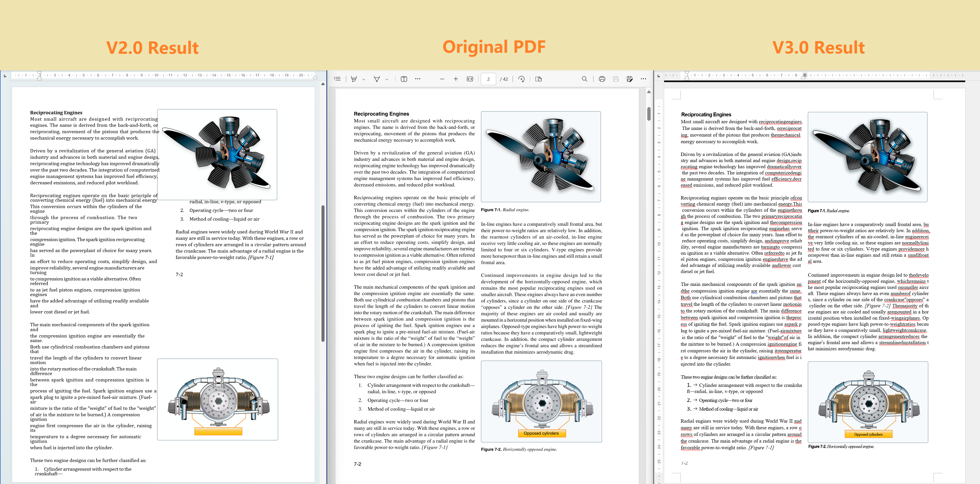
Task: Select the highlighter tool in the PDF toolbar
Action: coord(354,79)
